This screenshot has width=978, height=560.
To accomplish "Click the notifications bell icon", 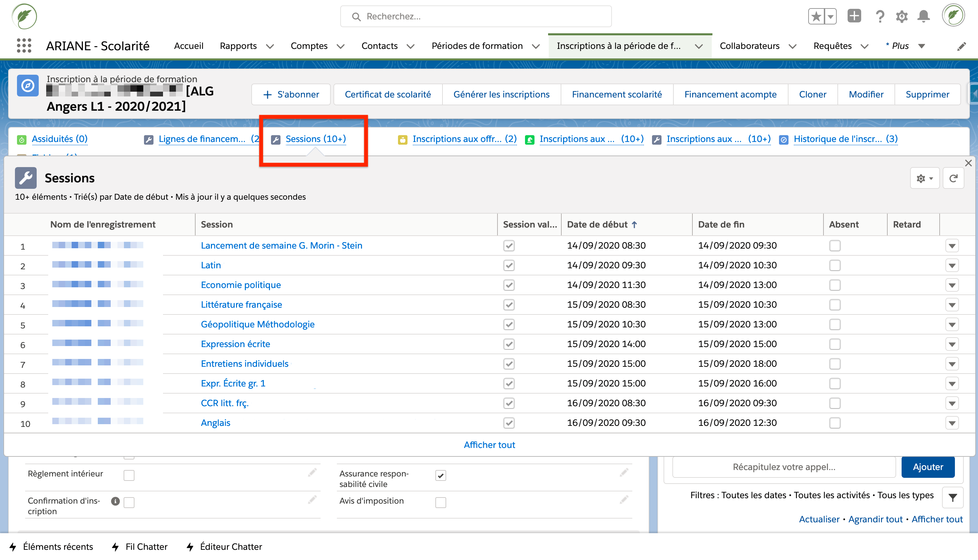I will [x=923, y=16].
